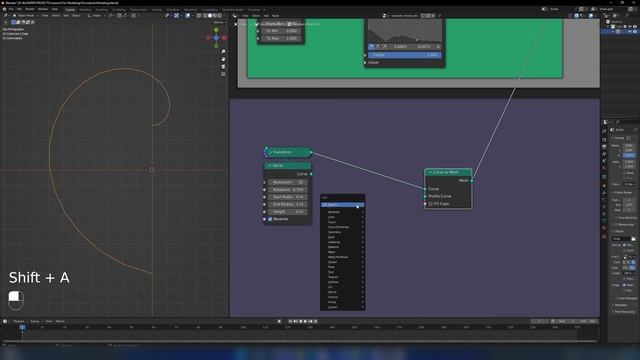Toggle X-ray in the viewport header
Viewport: 640px width, 360px height.
[x=199, y=16]
